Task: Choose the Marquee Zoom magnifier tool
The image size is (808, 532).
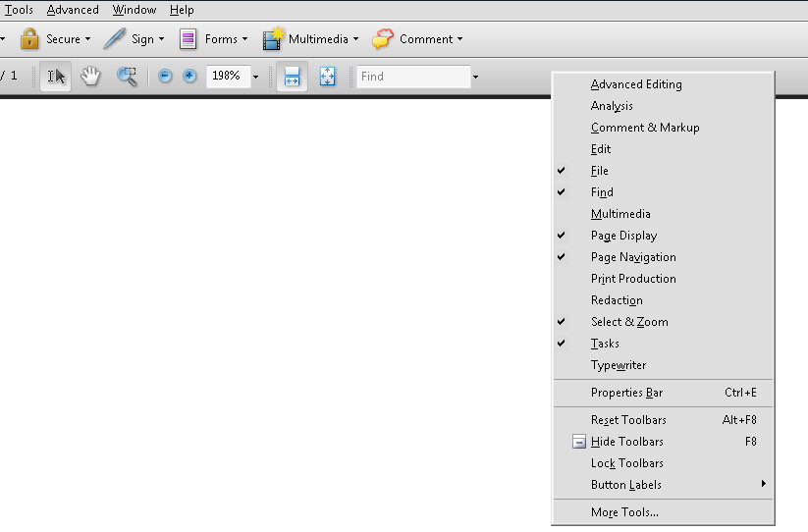Action: coord(127,77)
